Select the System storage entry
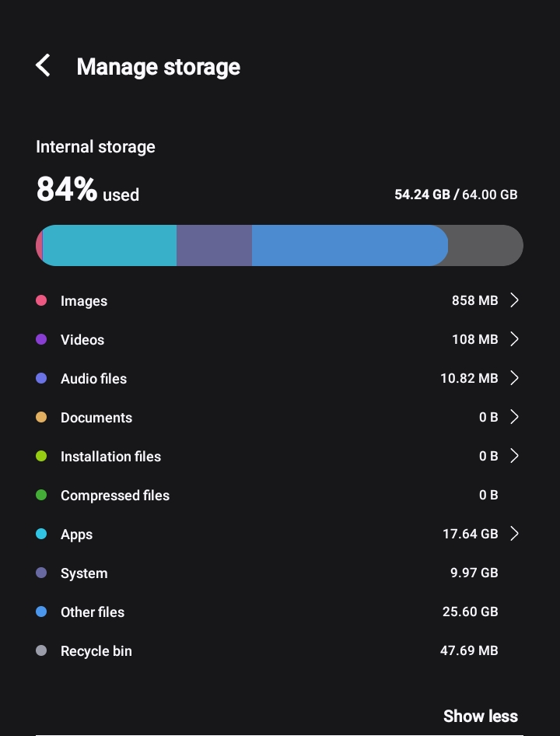 point(84,573)
